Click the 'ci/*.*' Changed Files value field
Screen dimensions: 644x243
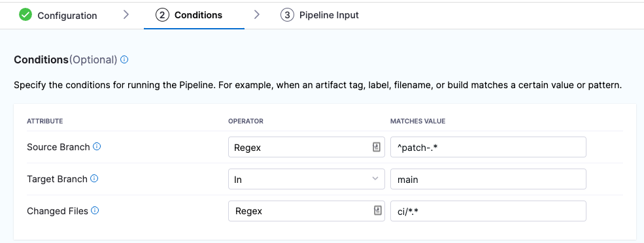pos(488,211)
